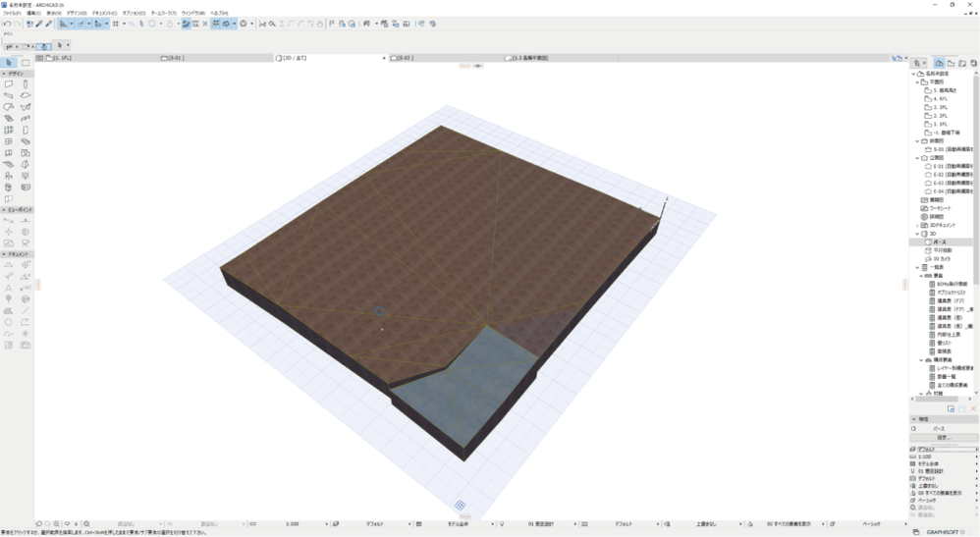Click the Pick Up Parameters eyedropper

coord(38,24)
